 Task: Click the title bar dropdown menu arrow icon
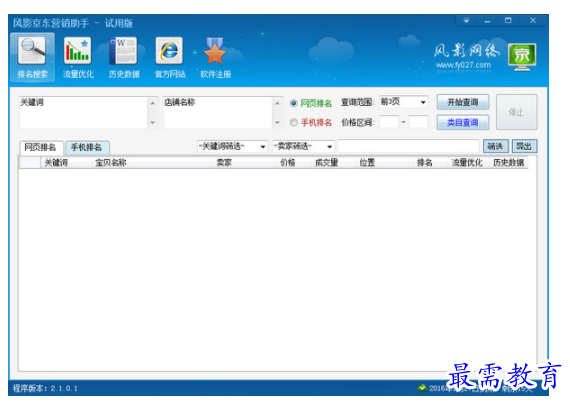pyautogui.click(x=466, y=21)
